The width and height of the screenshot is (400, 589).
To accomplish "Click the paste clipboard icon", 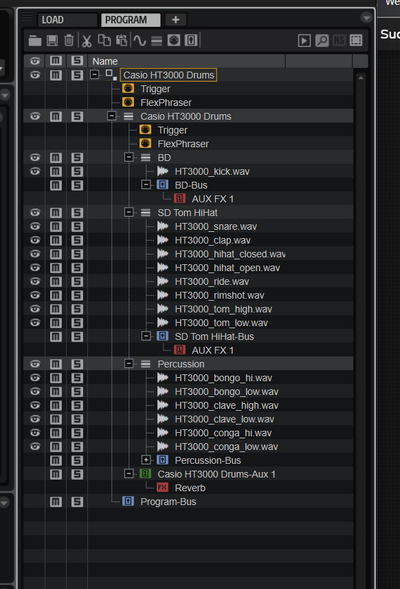I will [x=121, y=40].
